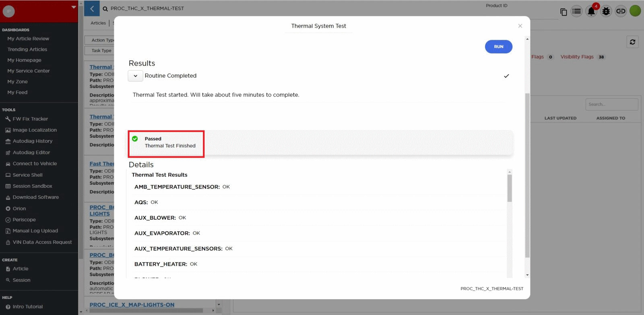
Task: Open the PROC_ICE_X_MAP-LIGHTS-ON link
Action: click(x=132, y=305)
